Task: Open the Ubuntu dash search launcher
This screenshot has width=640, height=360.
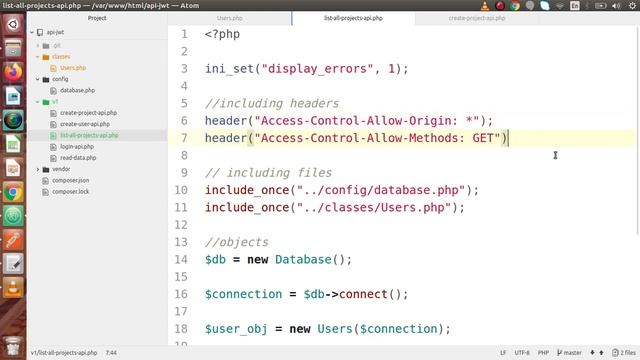Action: [x=13, y=24]
